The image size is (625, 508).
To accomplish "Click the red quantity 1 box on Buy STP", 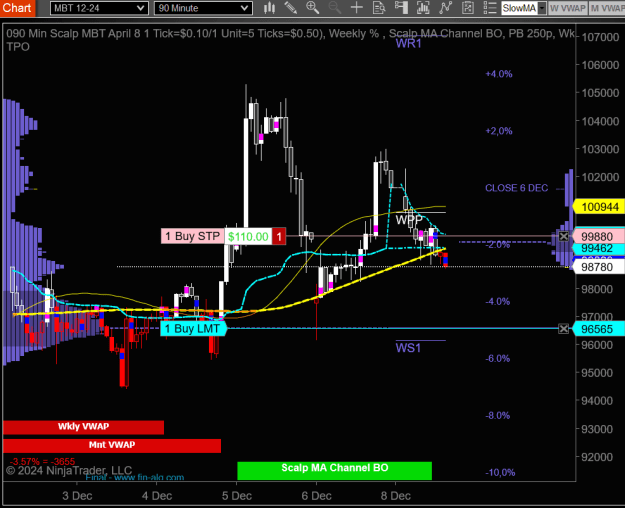I will point(279,236).
